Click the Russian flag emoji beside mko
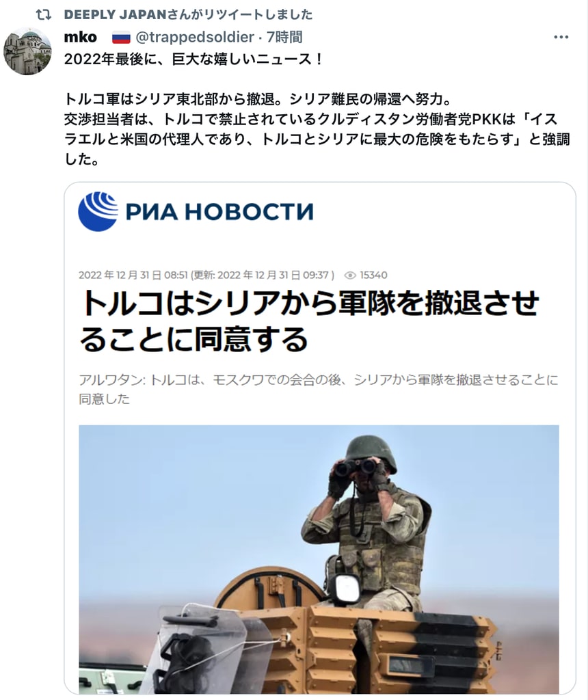Screen dimensions: 588x700 [121, 38]
